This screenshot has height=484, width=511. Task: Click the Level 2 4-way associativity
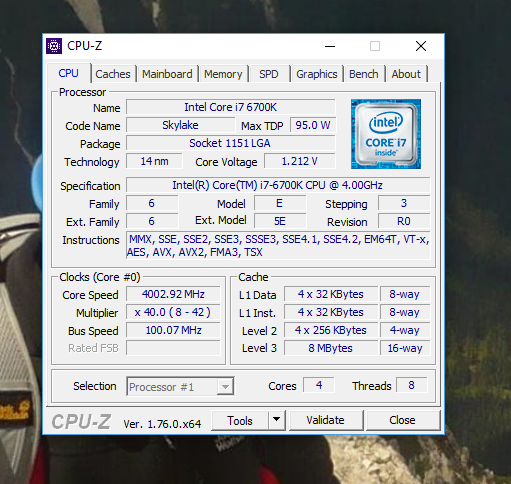[x=405, y=330]
